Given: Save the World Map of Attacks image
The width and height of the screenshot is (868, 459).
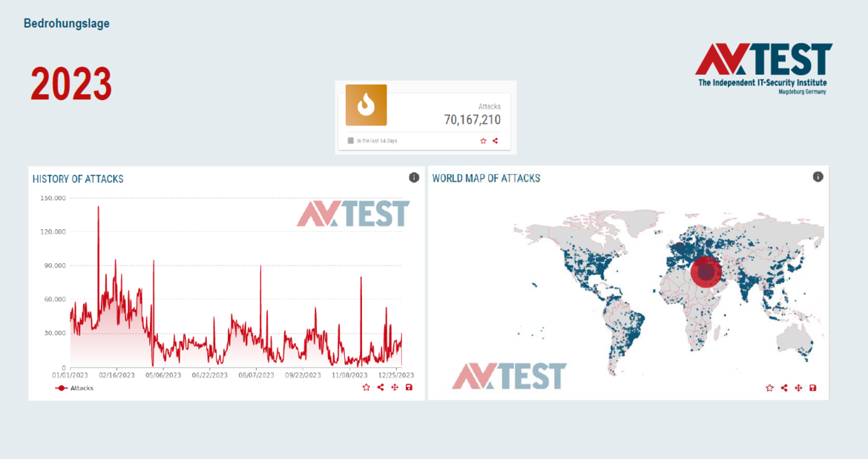Looking at the screenshot, I should (813, 388).
